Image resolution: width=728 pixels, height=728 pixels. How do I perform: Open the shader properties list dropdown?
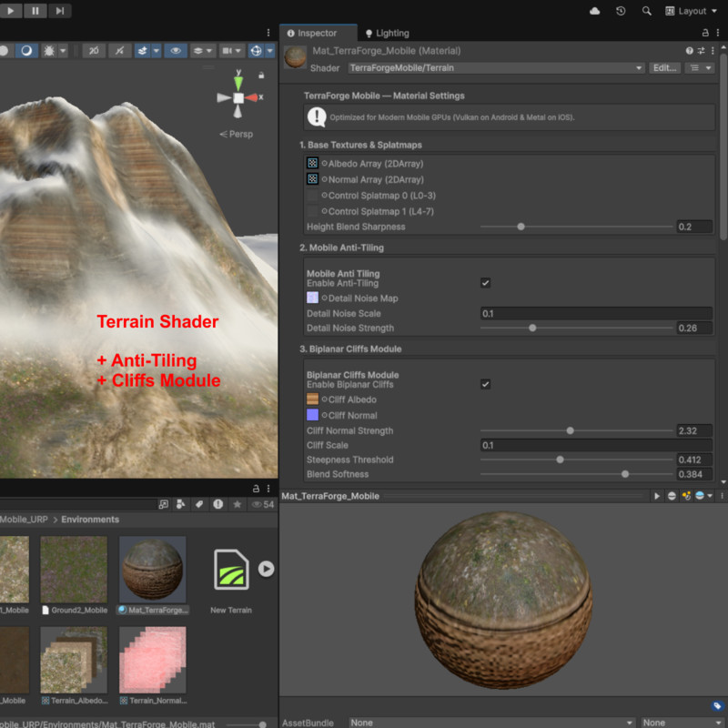pyautogui.click(x=700, y=67)
